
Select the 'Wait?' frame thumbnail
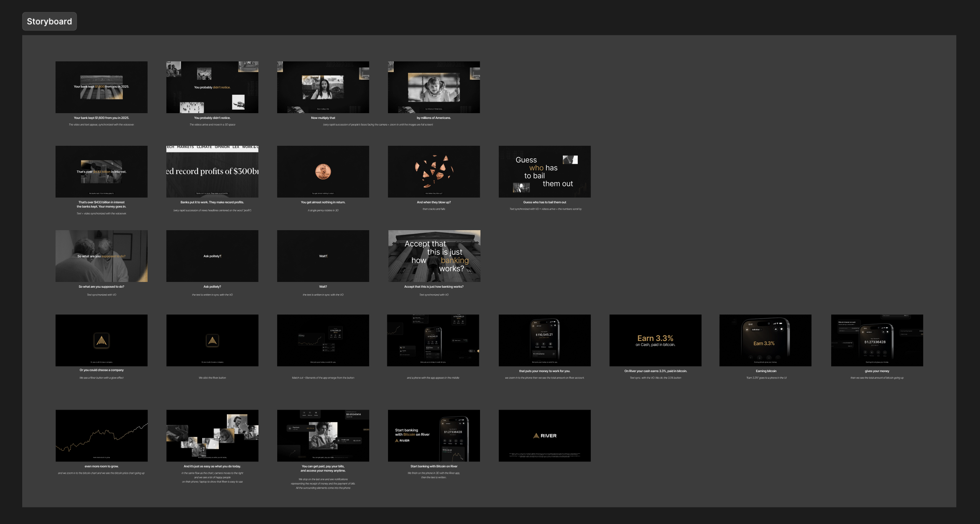pos(323,256)
